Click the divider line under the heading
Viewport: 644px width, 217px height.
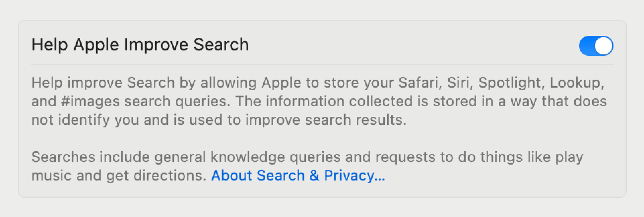[x=322, y=64]
